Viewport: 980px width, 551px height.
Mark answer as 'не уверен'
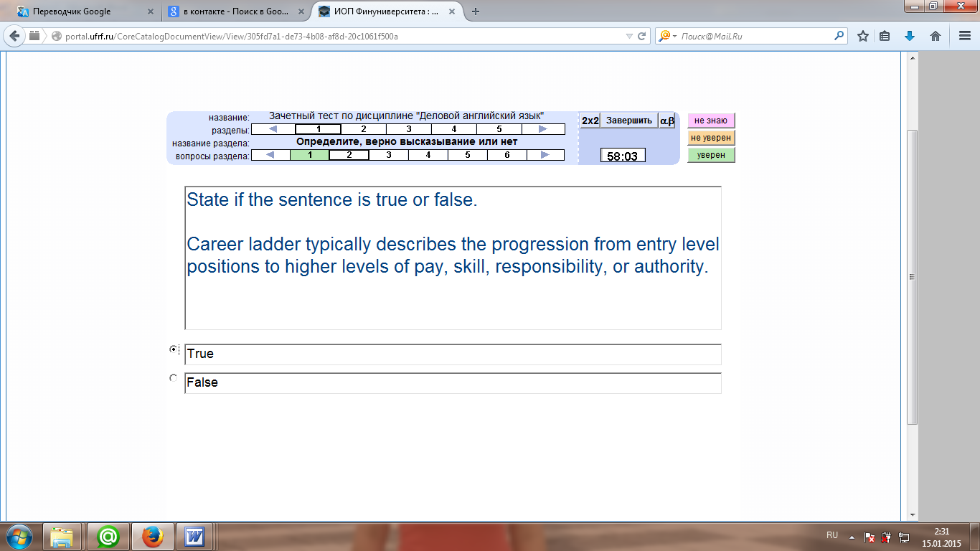pyautogui.click(x=711, y=138)
